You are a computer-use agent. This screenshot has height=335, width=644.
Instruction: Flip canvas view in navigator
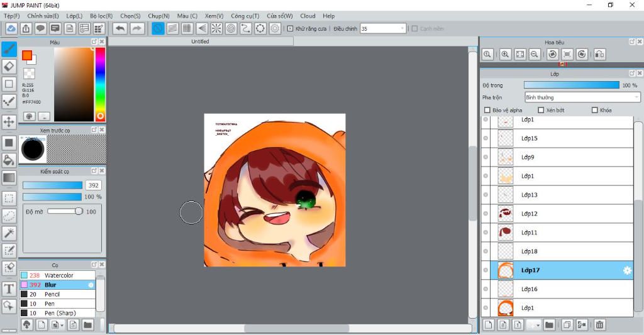pos(599,54)
